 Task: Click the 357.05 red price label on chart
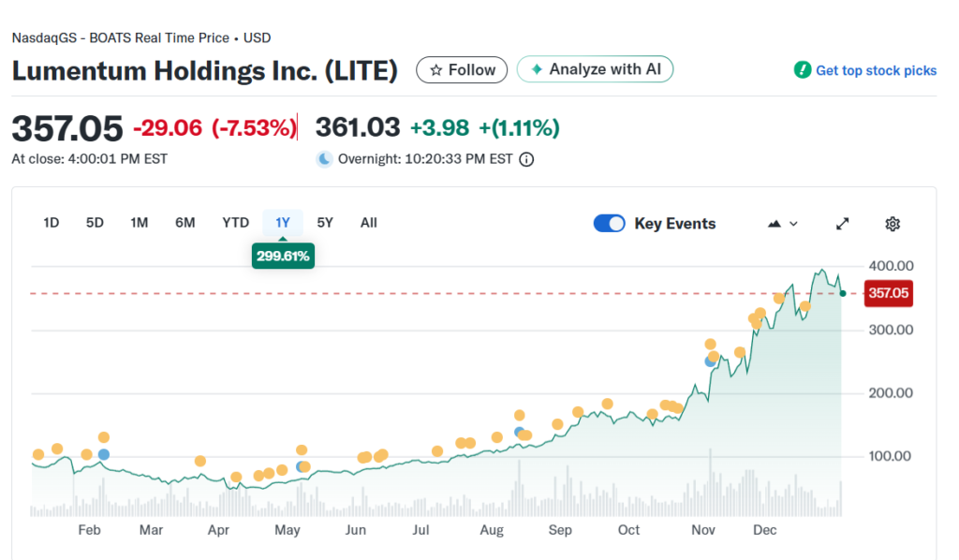pos(888,293)
